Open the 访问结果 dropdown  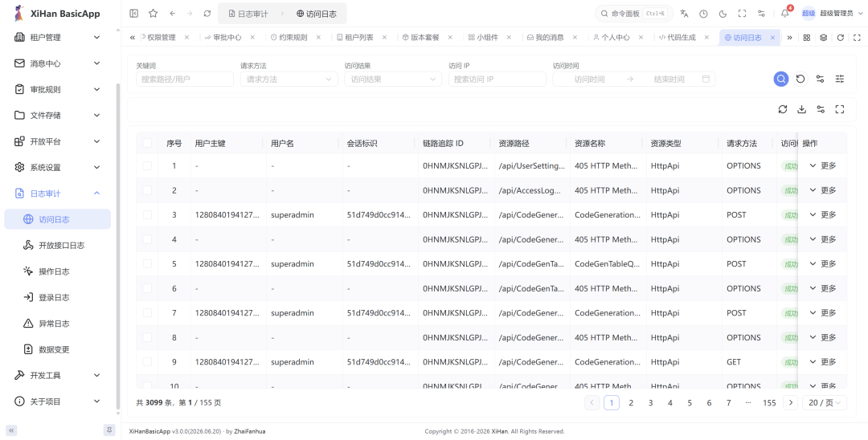pos(393,79)
